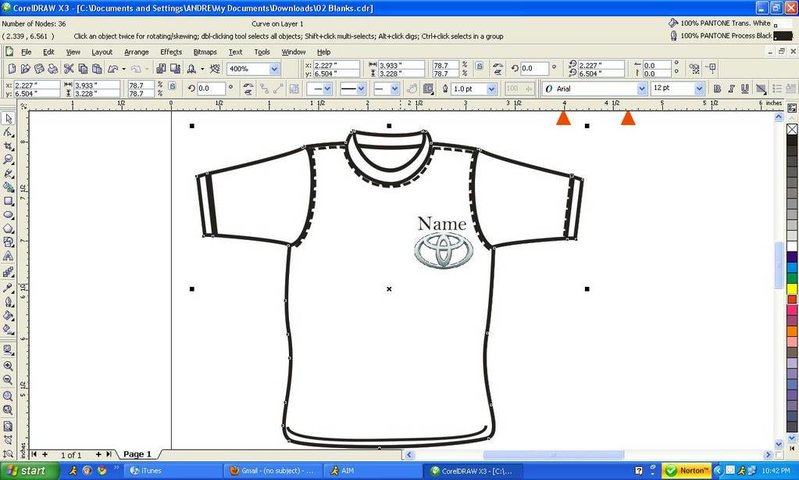Toggle Underline text formatting

point(745,89)
